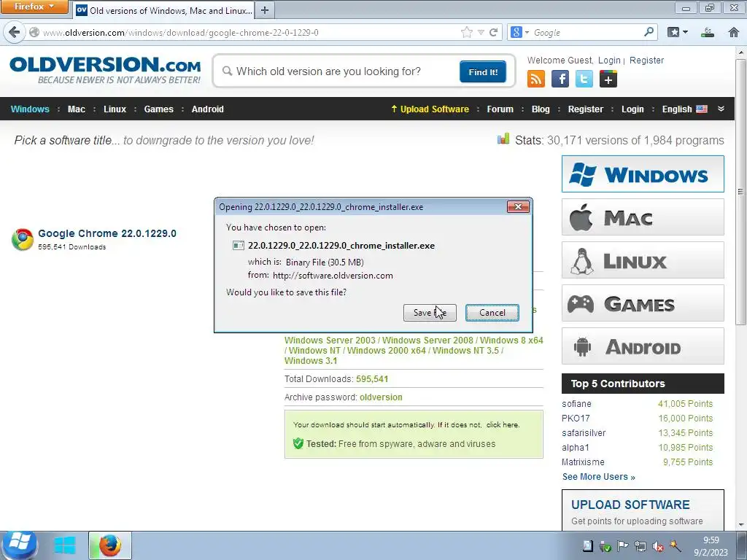
Task: Open contributor sofiane profile
Action: click(x=576, y=404)
